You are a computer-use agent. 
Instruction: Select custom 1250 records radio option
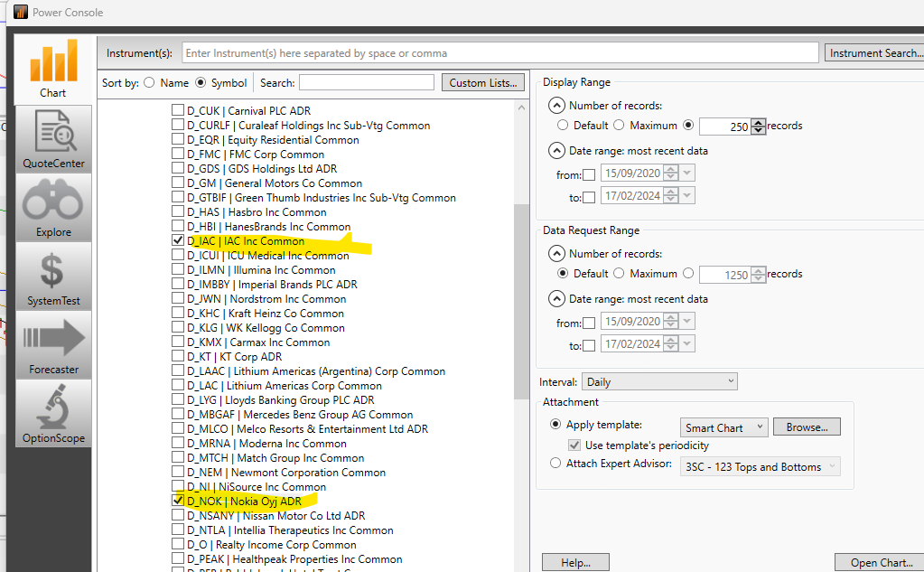(x=687, y=273)
